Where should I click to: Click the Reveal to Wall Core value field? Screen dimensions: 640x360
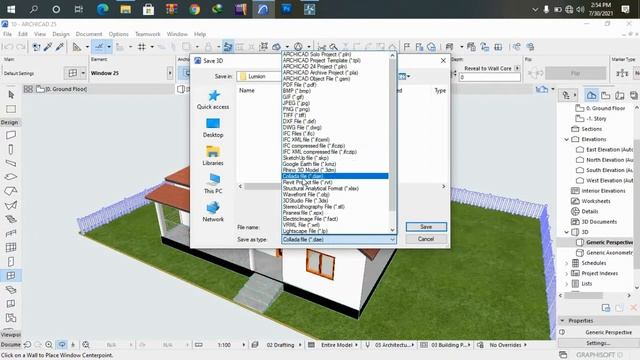tap(490, 77)
